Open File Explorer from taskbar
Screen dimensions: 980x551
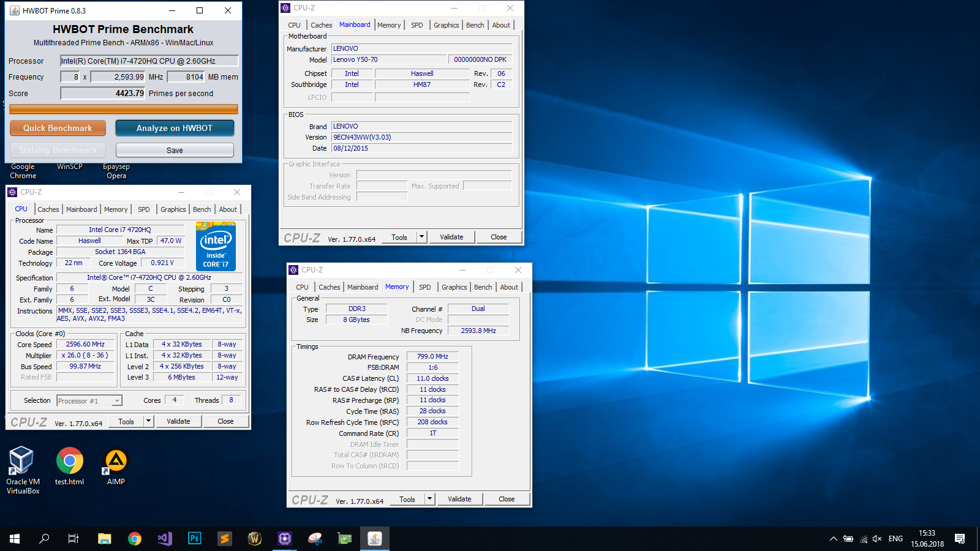pyautogui.click(x=105, y=539)
